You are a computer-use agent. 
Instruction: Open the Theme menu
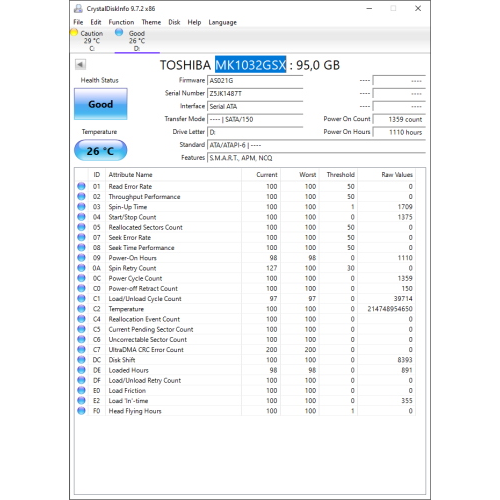point(151,22)
